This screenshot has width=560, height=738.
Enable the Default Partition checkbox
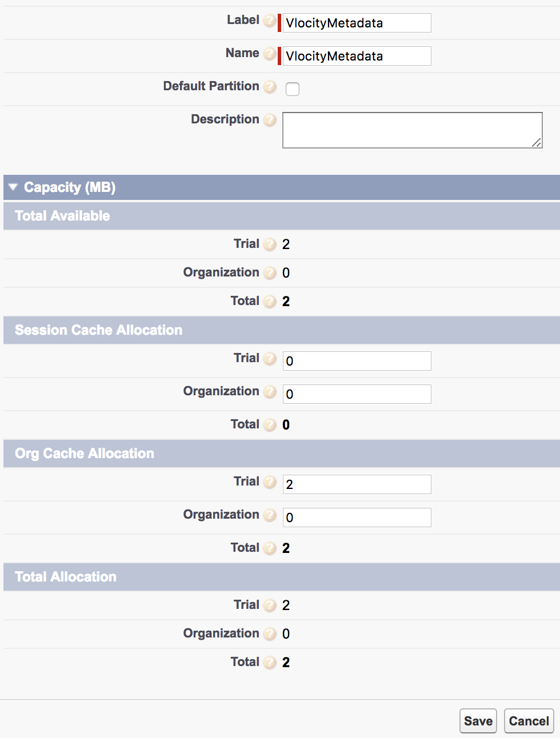point(292,89)
